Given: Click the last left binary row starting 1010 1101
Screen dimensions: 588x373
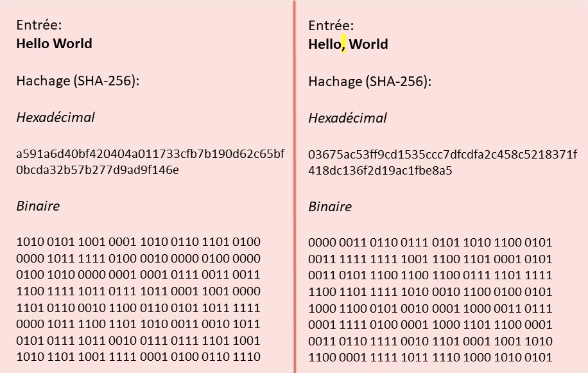Looking at the screenshot, I should tap(138, 356).
